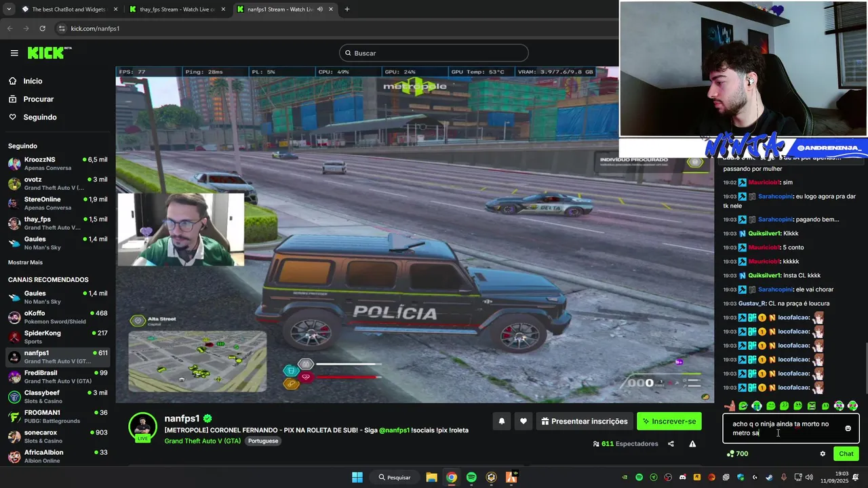868x488 pixels.
Task: Mute audio on nanfps1 tab
Action: [319, 9]
